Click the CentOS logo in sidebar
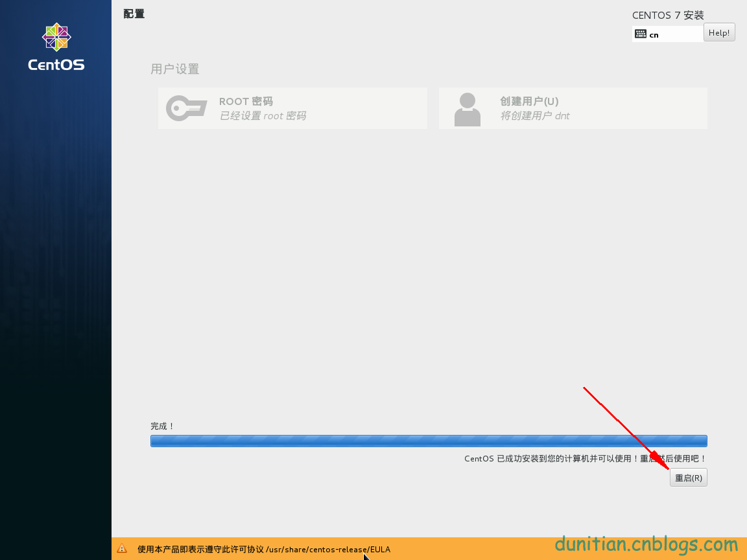 point(56,47)
